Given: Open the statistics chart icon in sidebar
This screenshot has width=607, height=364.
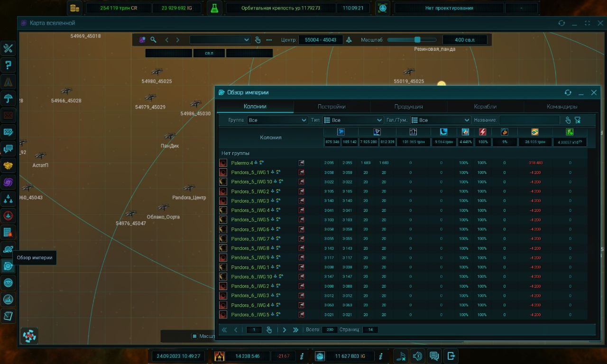Looking at the screenshot, I should coord(8,299).
